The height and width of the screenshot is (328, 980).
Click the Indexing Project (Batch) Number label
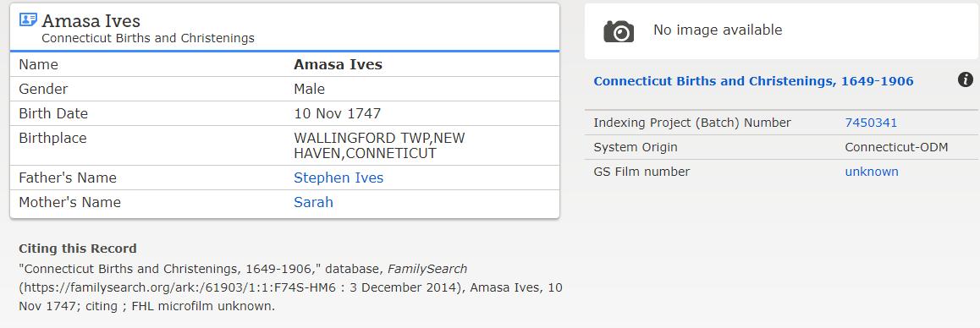692,123
